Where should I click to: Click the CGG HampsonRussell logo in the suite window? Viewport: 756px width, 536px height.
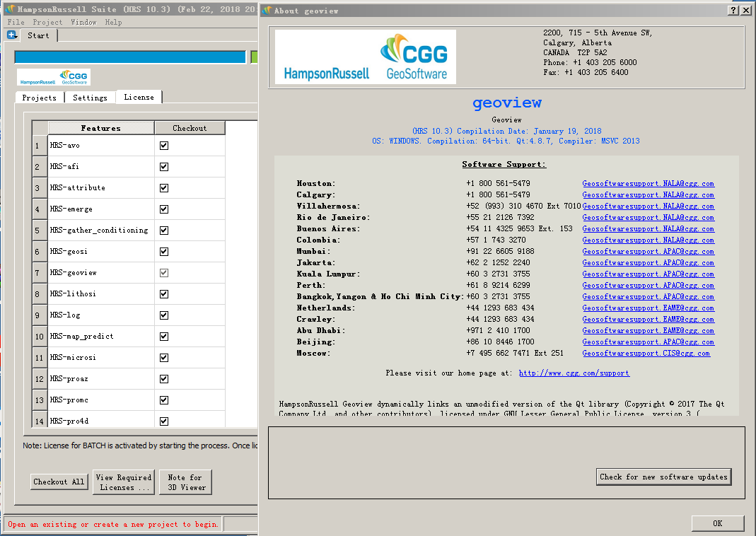[x=54, y=77]
